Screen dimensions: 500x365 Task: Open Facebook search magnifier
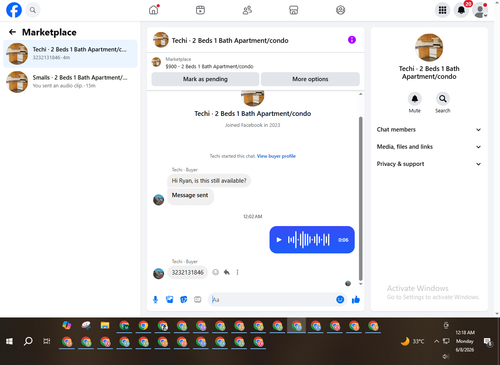pyautogui.click(x=33, y=10)
